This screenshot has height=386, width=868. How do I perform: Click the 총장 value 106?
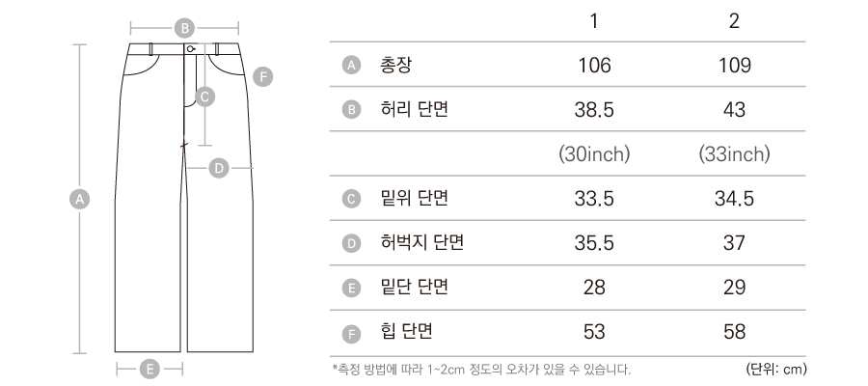tap(594, 66)
